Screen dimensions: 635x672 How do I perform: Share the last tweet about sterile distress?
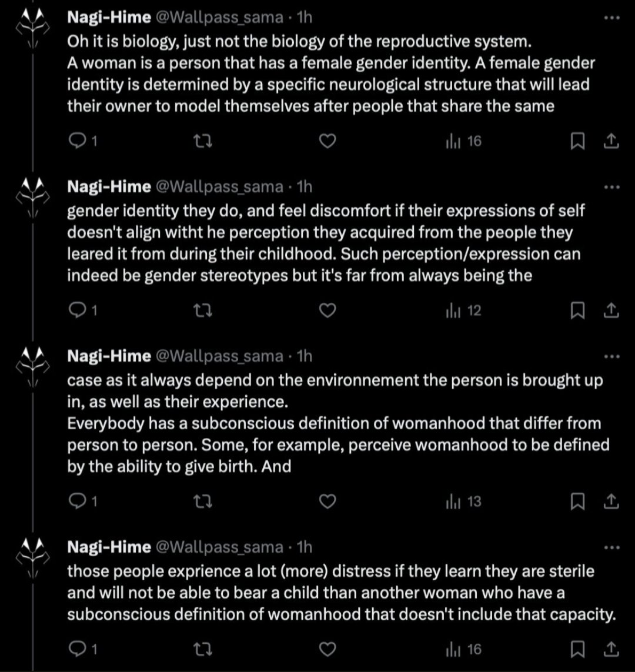[611, 649]
